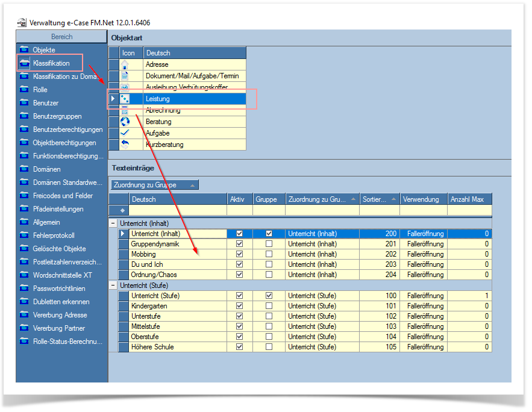Image resolution: width=532 pixels, height=412 pixels.
Task: Click the Deutsch header in Texteinträge grid
Action: coord(178,199)
